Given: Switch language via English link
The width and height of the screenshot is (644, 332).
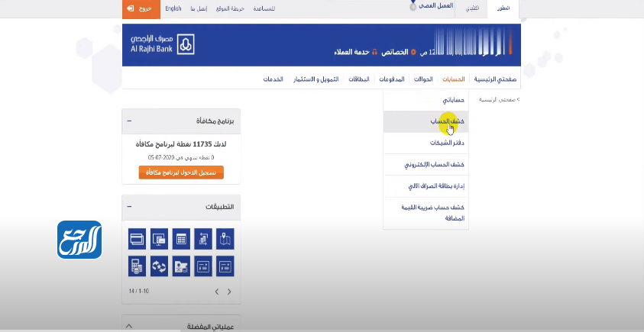Looking at the screenshot, I should click(x=173, y=8).
